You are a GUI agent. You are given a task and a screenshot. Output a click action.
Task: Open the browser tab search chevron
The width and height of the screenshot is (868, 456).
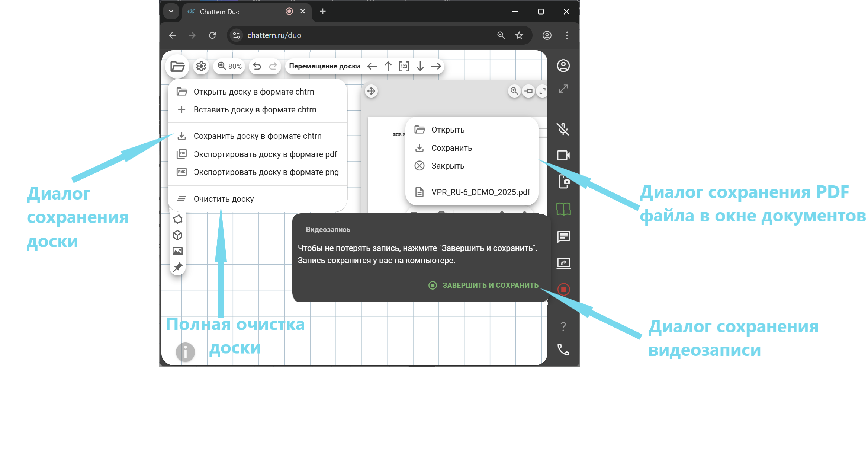point(171,11)
